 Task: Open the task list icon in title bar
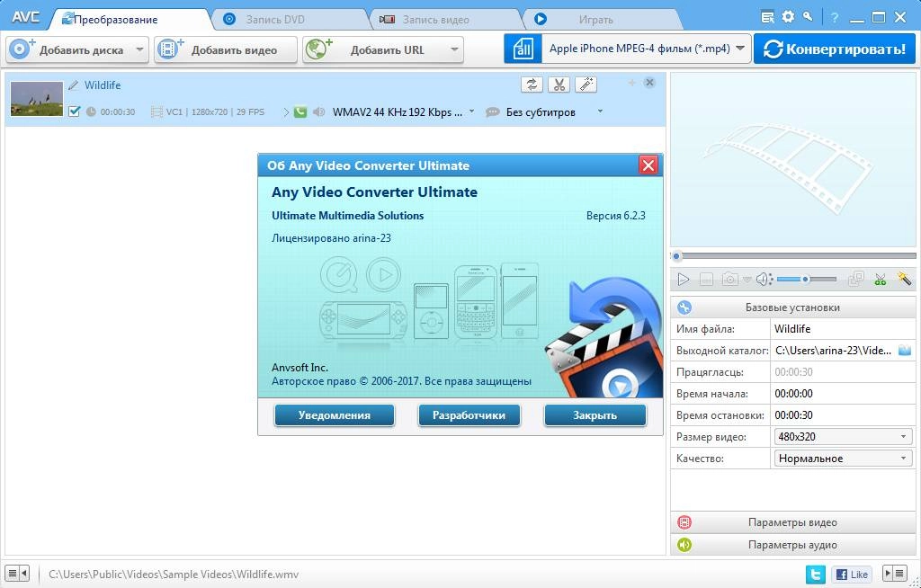pyautogui.click(x=767, y=17)
